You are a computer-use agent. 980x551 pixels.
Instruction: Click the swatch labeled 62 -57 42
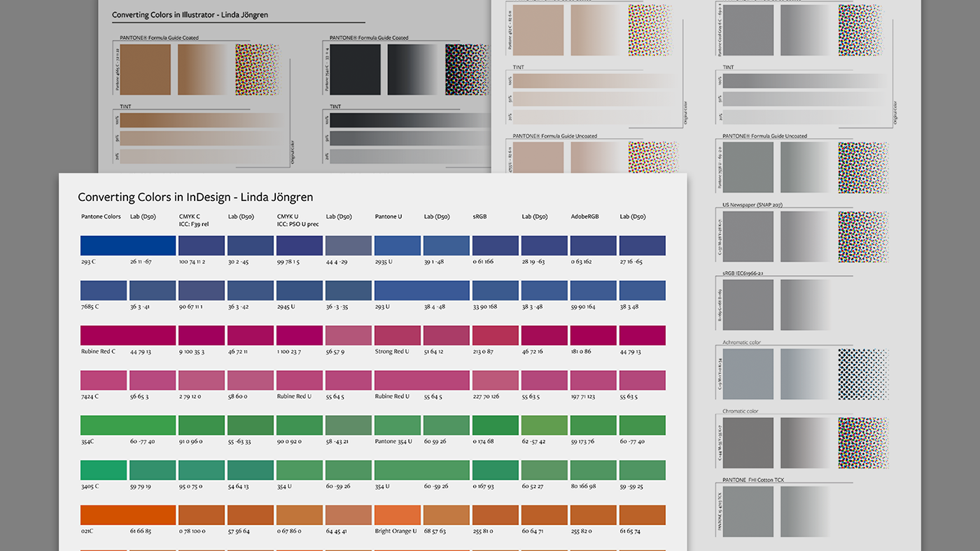tap(545, 425)
